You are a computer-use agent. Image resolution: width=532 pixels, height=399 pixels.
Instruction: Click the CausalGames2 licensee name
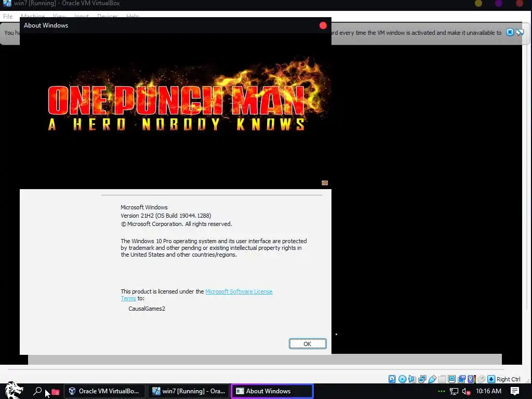coord(147,309)
